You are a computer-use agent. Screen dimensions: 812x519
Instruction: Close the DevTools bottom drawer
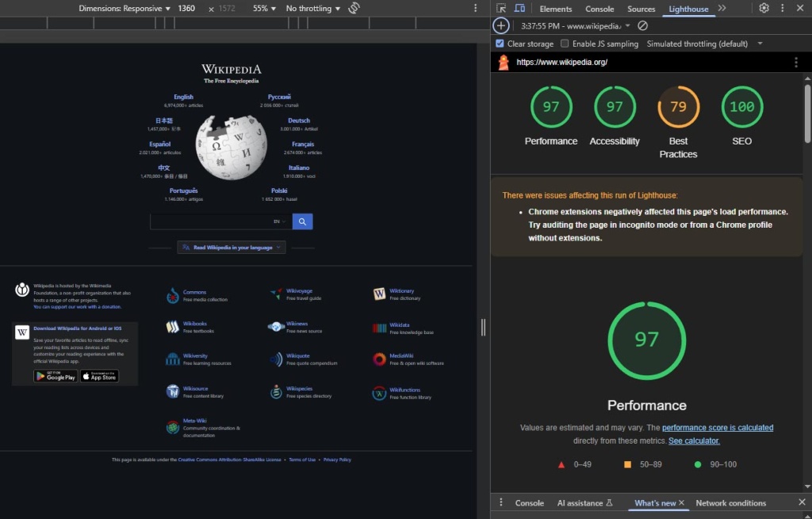tap(802, 502)
